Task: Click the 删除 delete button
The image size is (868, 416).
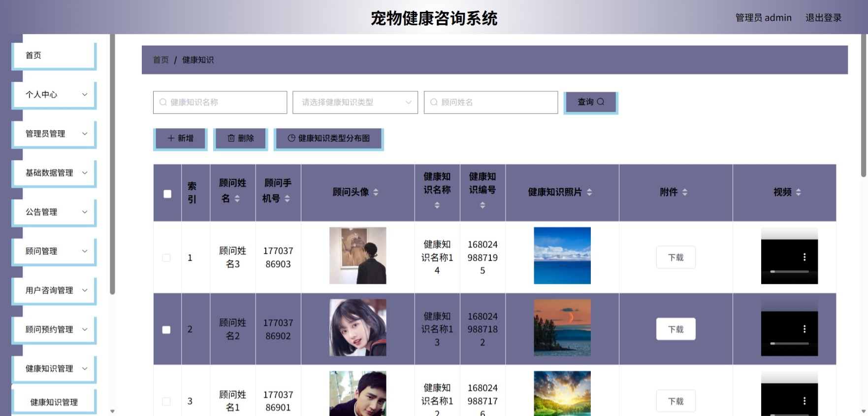Action: point(241,139)
